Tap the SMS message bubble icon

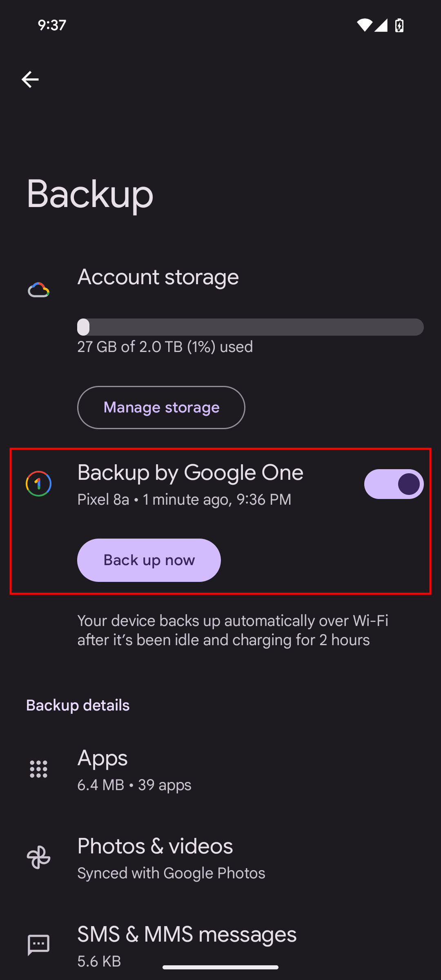pyautogui.click(x=38, y=945)
